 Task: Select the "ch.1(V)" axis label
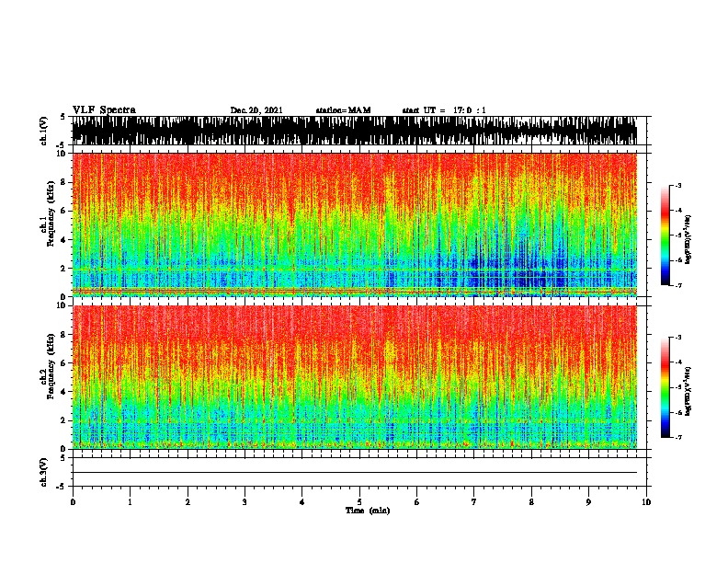(44, 131)
